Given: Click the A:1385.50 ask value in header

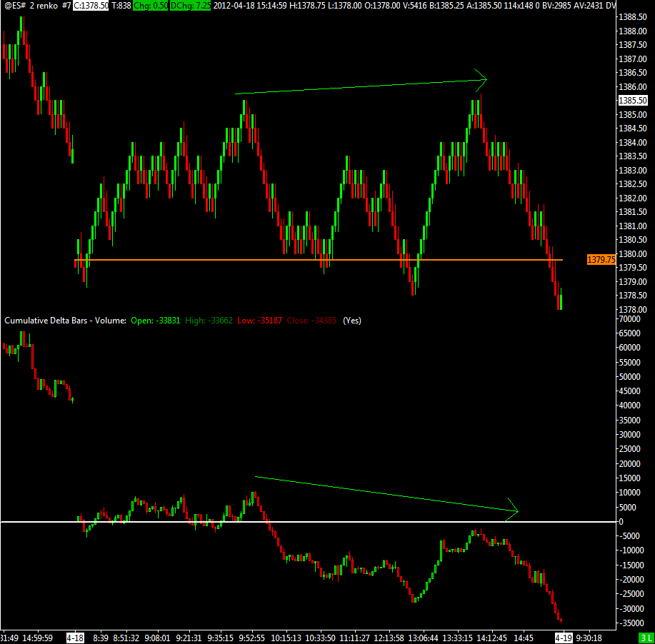Looking at the screenshot, I should (484, 6).
